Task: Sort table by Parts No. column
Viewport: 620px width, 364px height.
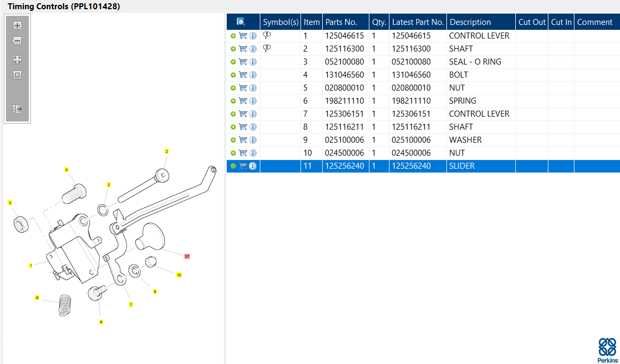Action: coord(341,22)
